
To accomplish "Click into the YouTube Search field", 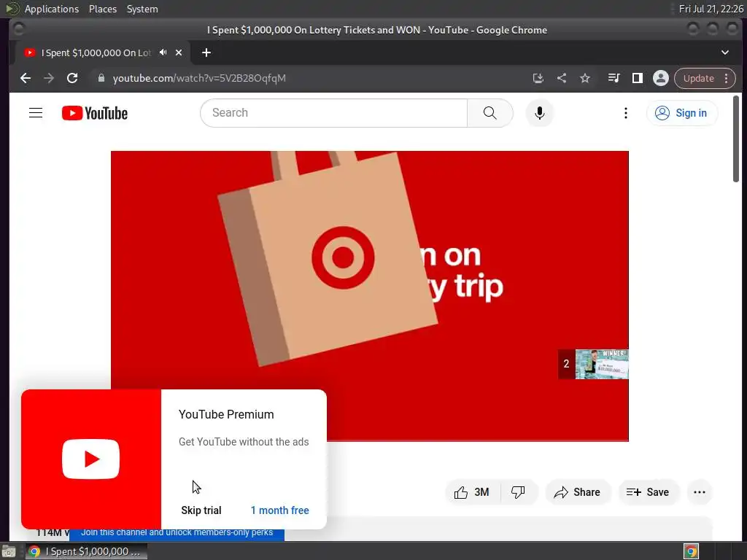I will click(x=334, y=113).
